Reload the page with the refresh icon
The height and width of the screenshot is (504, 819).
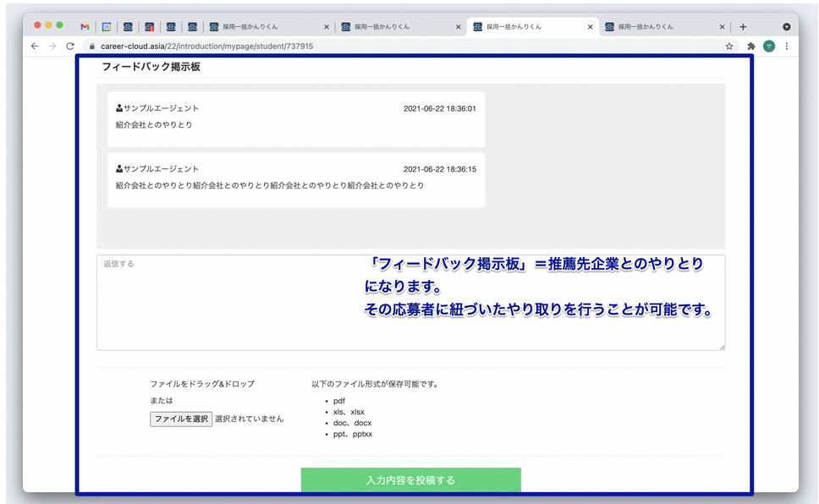(x=69, y=47)
